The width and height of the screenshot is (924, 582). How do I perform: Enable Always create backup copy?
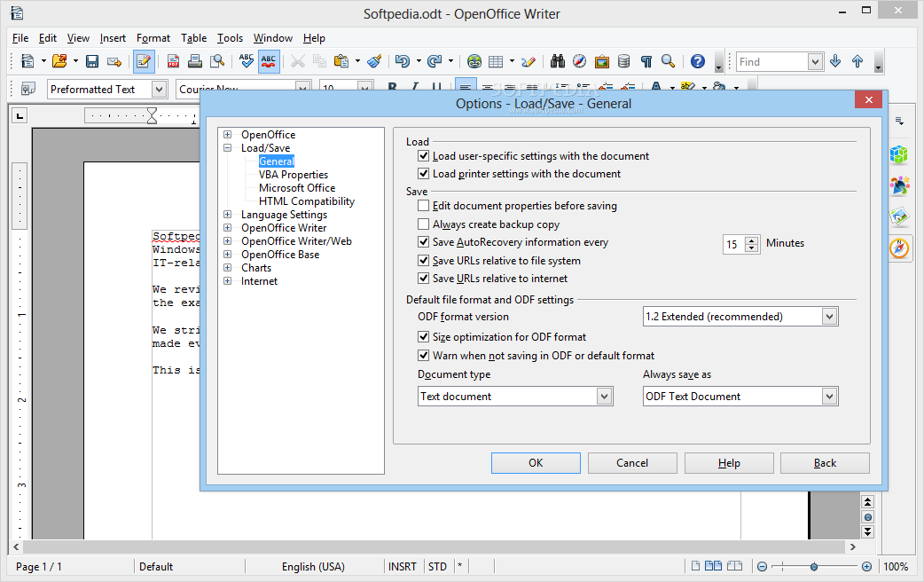tap(423, 224)
